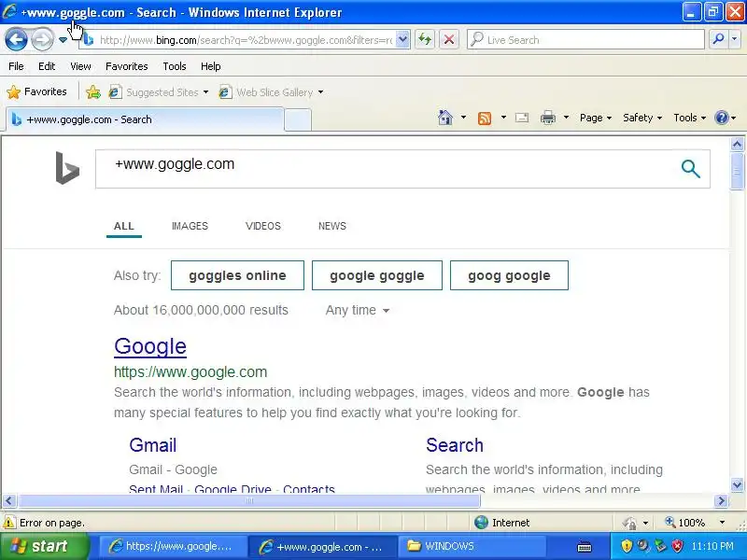Try the 'goog google' suggestion
This screenshot has width=747, height=560.
tap(509, 275)
